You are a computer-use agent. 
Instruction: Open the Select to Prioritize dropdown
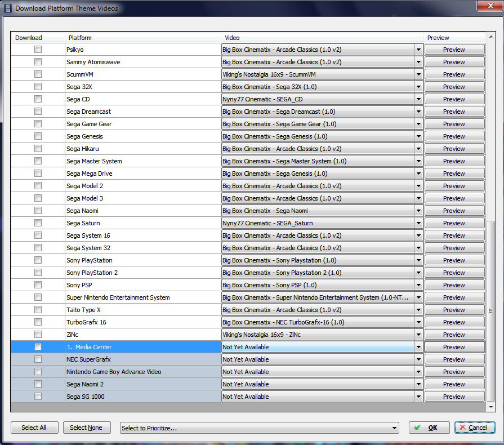tap(394, 428)
